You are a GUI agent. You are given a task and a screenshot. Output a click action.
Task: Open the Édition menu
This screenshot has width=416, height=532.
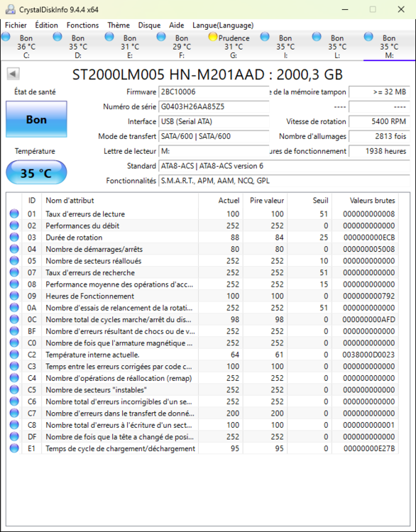click(x=47, y=25)
